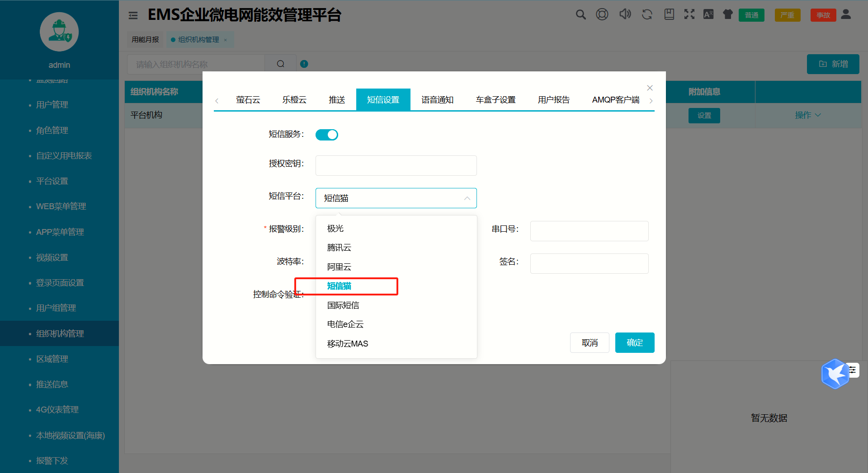The image size is (868, 473).
Task: Switch to the 萤石云 tab
Action: 248,100
